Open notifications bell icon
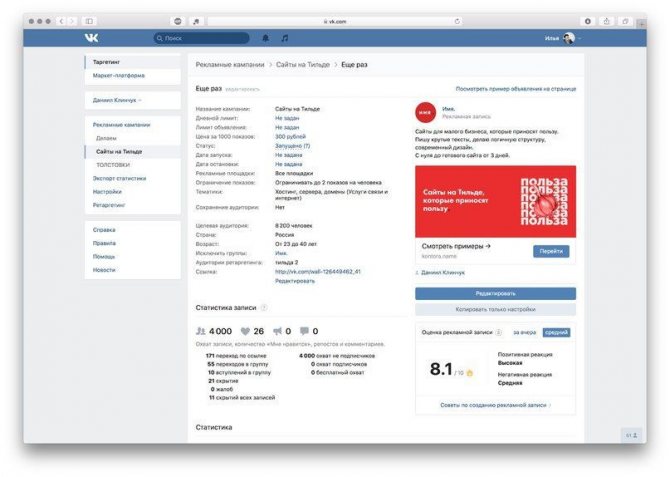Viewport: 670px width, 477px height. click(x=265, y=38)
